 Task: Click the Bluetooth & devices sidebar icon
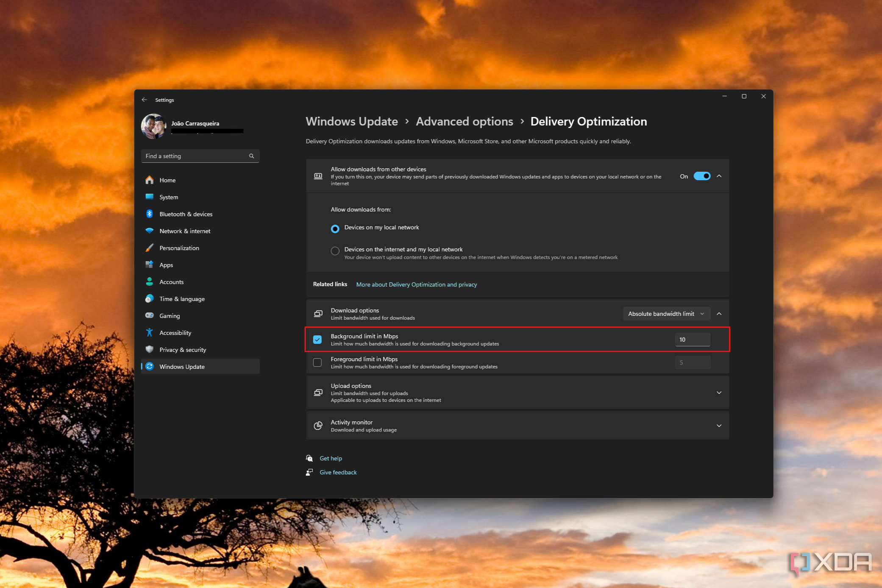pos(150,214)
